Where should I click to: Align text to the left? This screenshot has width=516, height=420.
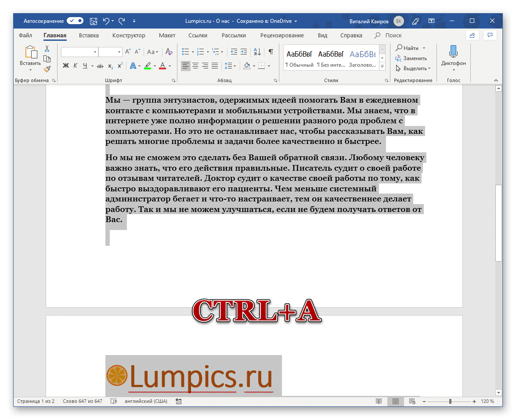click(x=186, y=66)
